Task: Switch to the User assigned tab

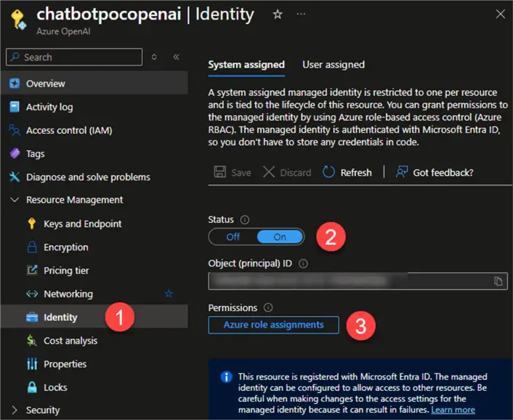Action: [x=334, y=65]
